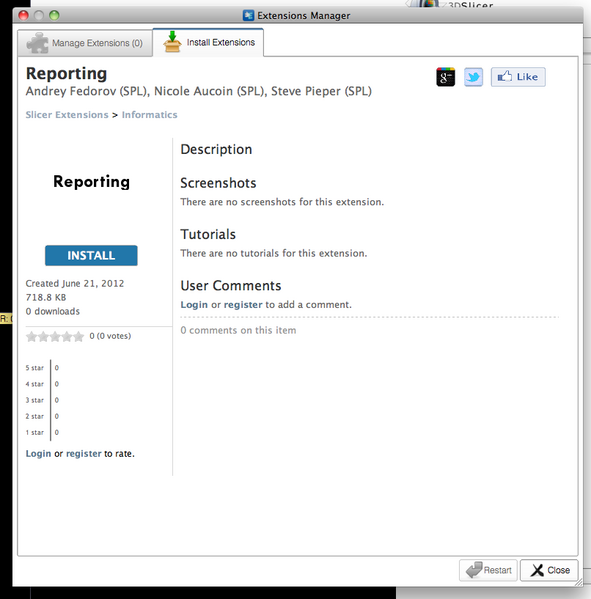Open the Slicer Extensions breadcrumb link

67,115
